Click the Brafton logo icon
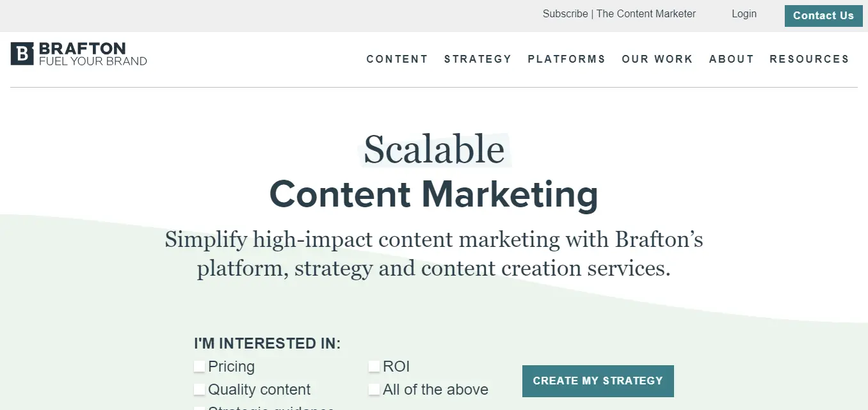 coord(22,54)
